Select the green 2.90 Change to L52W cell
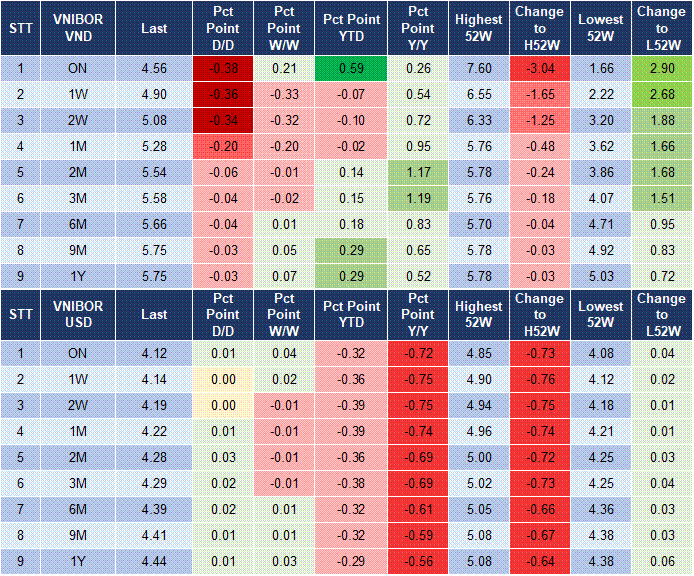Viewport: 694px width, 576px height. click(661, 69)
